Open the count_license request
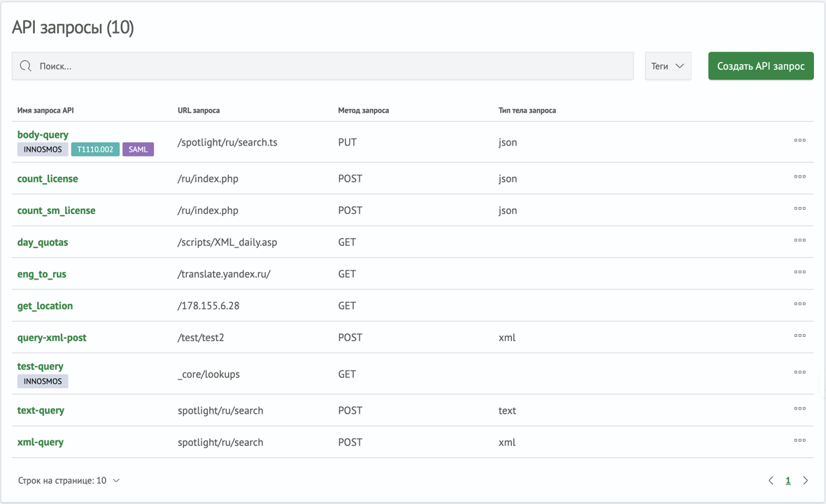This screenshot has height=504, width=826. [48, 178]
